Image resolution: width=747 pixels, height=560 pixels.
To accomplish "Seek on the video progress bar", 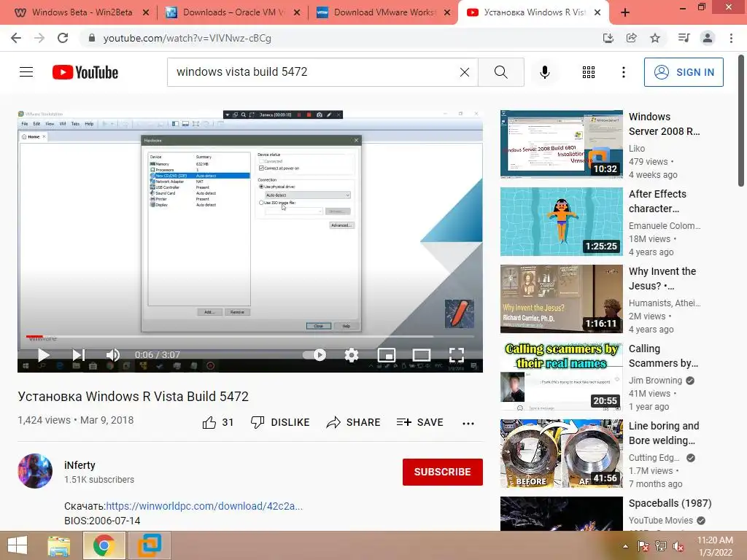I will click(250, 336).
